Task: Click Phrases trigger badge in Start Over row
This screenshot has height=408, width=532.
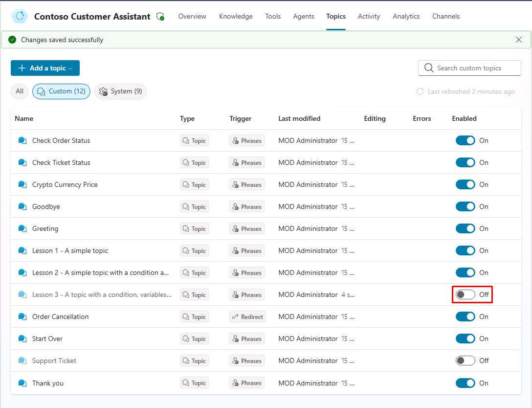Action: click(247, 339)
